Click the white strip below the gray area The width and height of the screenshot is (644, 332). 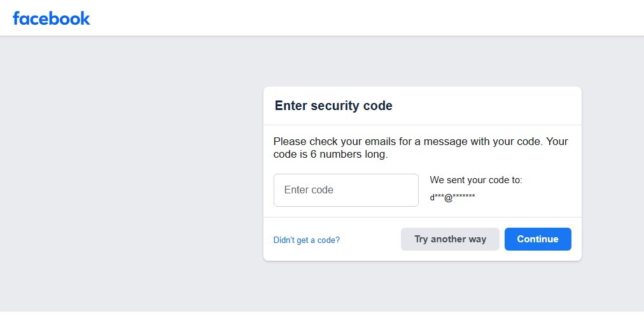click(x=318, y=322)
